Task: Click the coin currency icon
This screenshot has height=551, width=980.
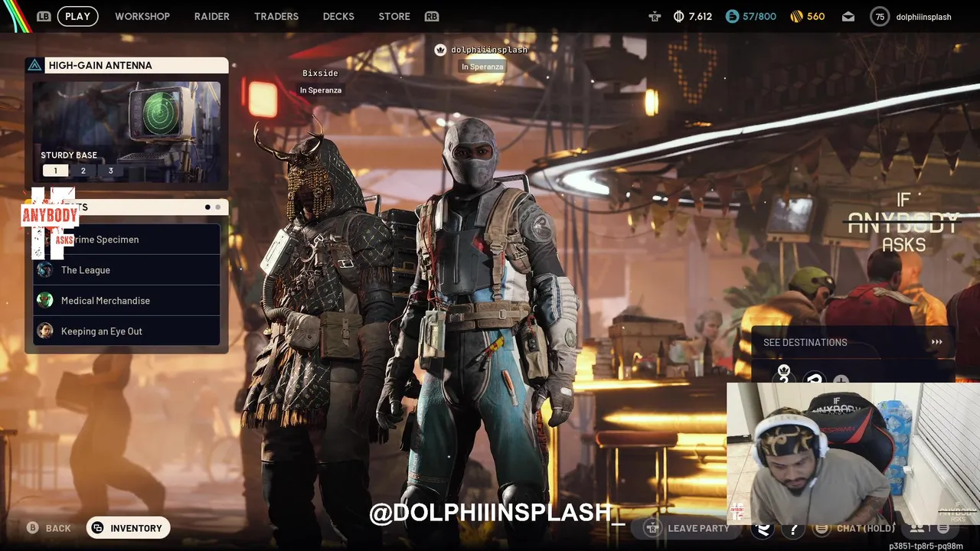Action: 678,16
